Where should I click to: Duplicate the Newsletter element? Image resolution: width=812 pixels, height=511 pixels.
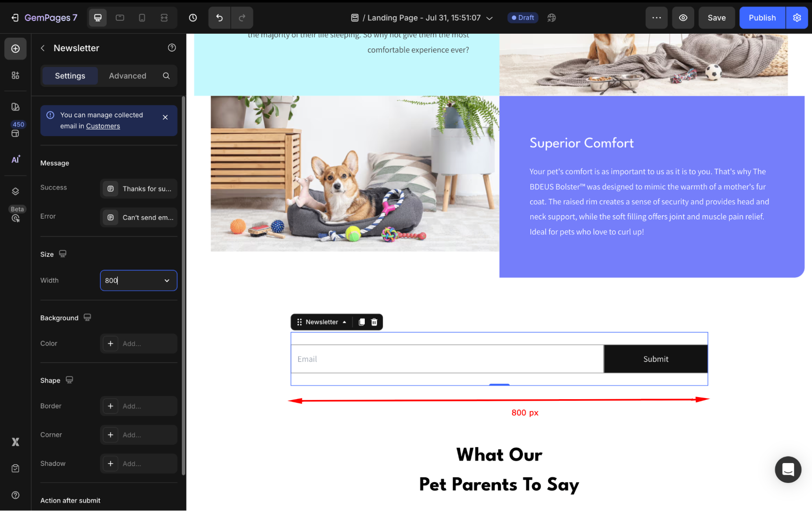click(362, 322)
